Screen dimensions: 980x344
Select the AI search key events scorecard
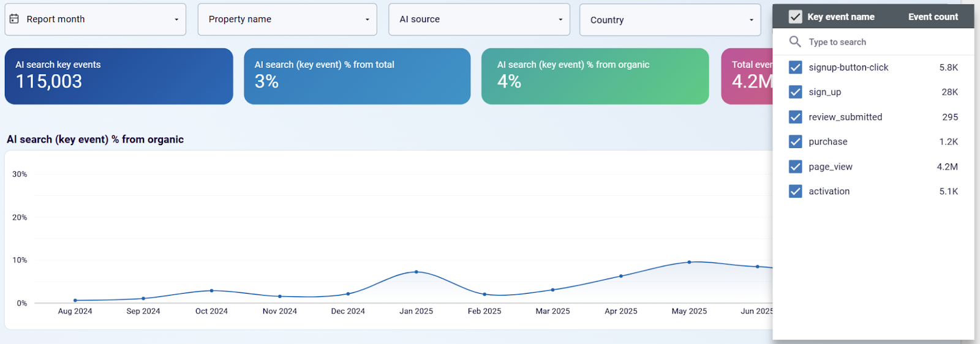click(x=119, y=77)
